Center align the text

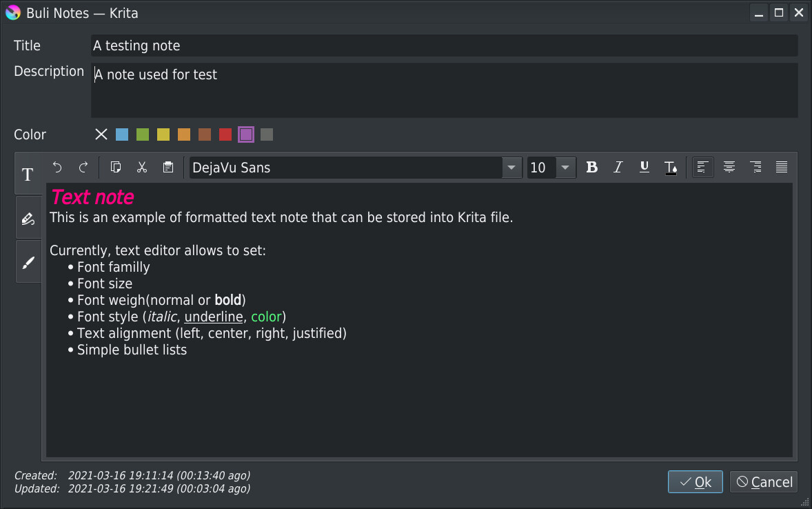pyautogui.click(x=729, y=167)
